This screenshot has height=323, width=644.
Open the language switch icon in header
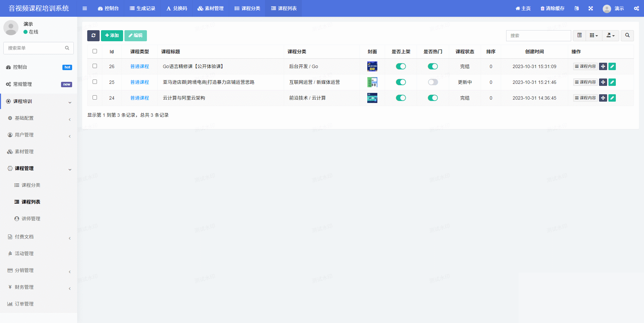(577, 8)
